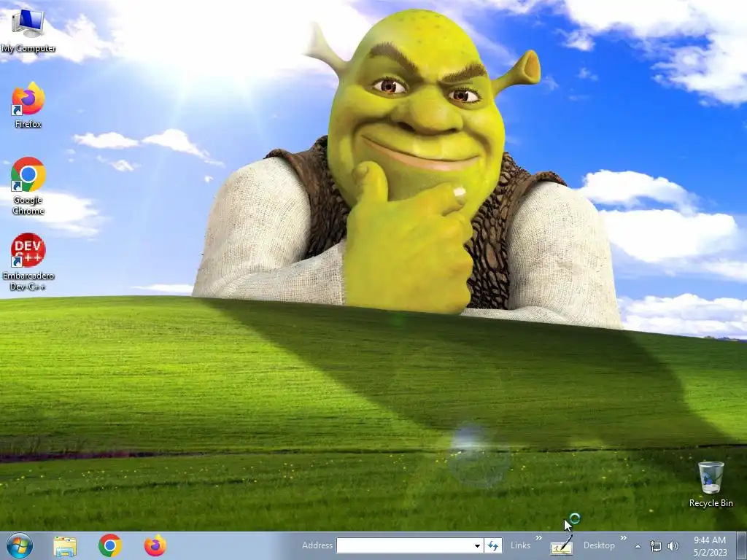
Task: Expand the Links toolbar chevron
Action: coord(538,538)
